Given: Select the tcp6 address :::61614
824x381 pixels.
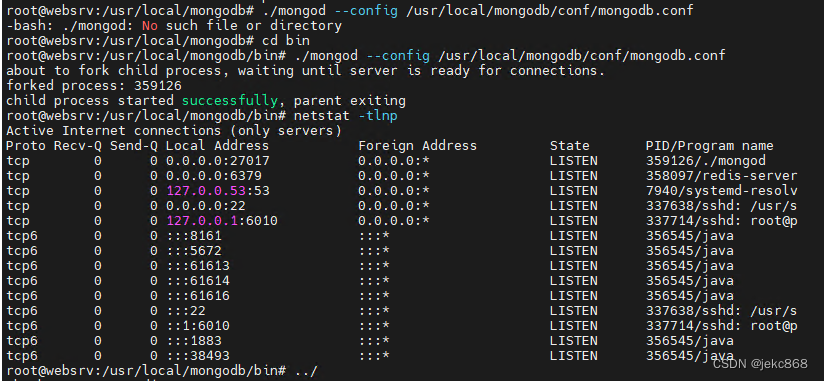Looking at the screenshot, I should (x=198, y=281).
